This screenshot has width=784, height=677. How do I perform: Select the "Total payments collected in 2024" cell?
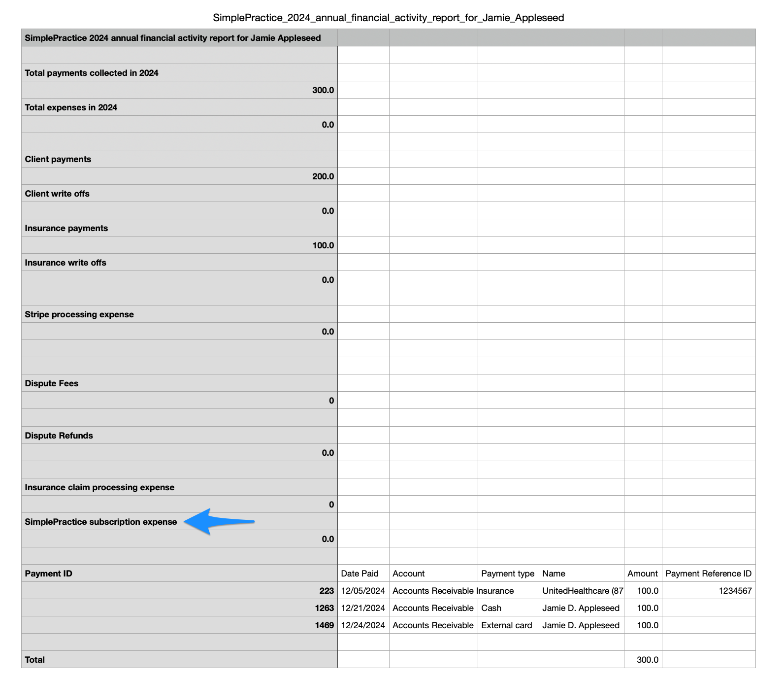(92, 73)
